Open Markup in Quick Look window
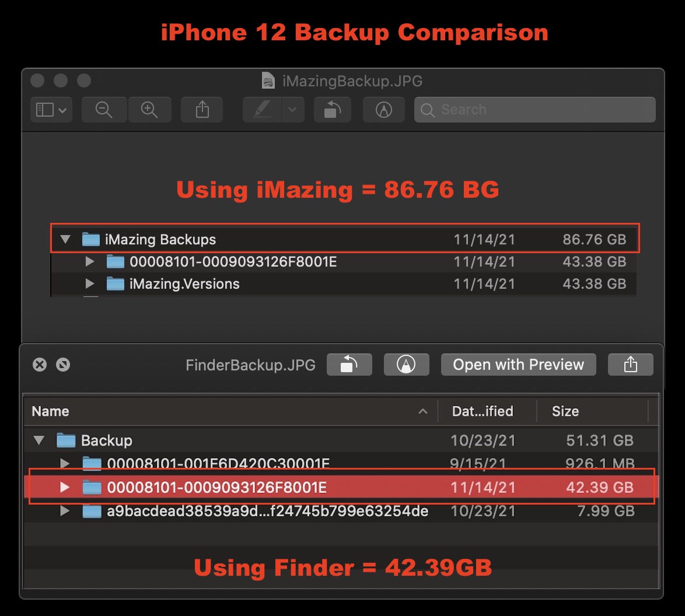685x616 pixels. pos(406,365)
